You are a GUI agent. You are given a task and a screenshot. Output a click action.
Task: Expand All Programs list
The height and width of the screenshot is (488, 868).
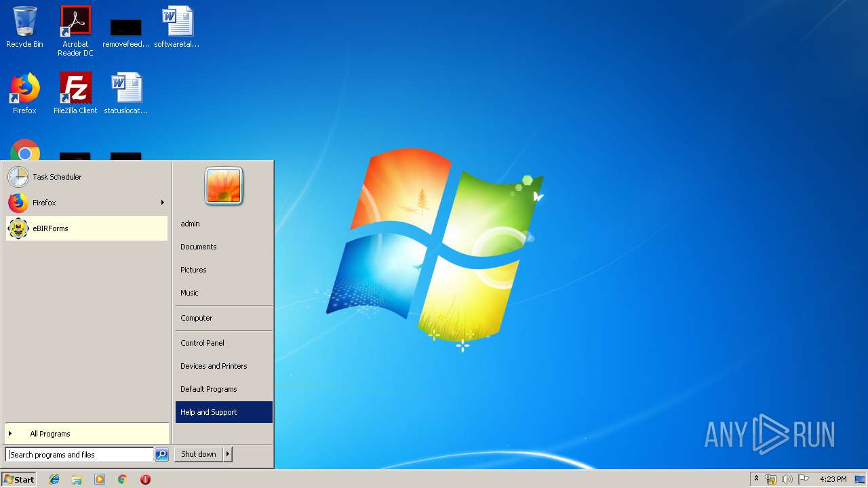click(86, 434)
